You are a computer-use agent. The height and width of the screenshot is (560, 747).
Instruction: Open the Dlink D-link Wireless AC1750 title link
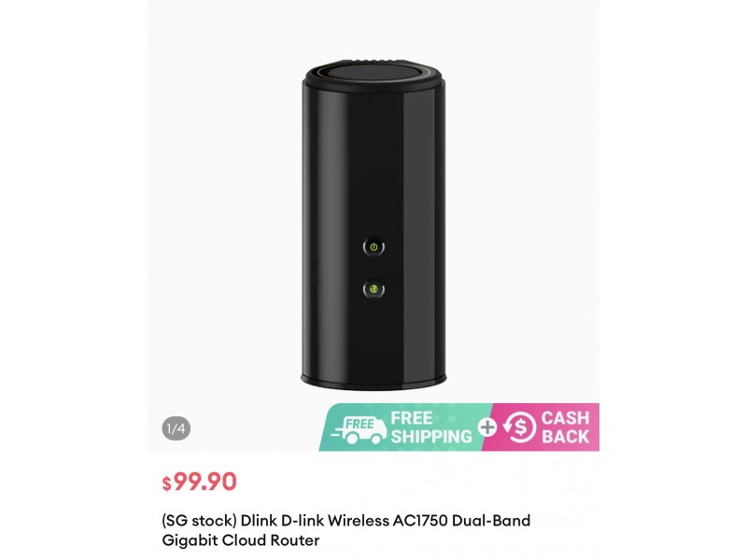(345, 530)
